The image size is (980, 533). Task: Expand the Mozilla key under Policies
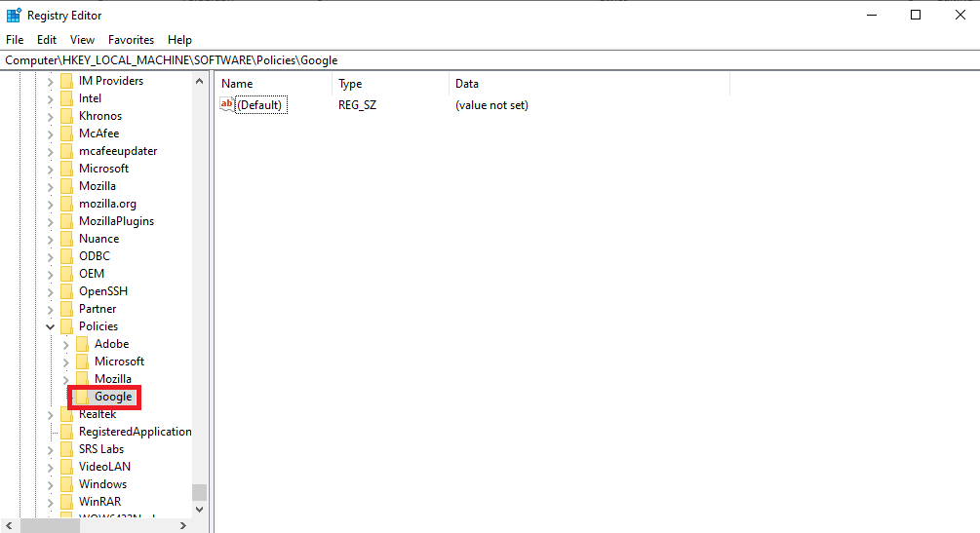(65, 379)
